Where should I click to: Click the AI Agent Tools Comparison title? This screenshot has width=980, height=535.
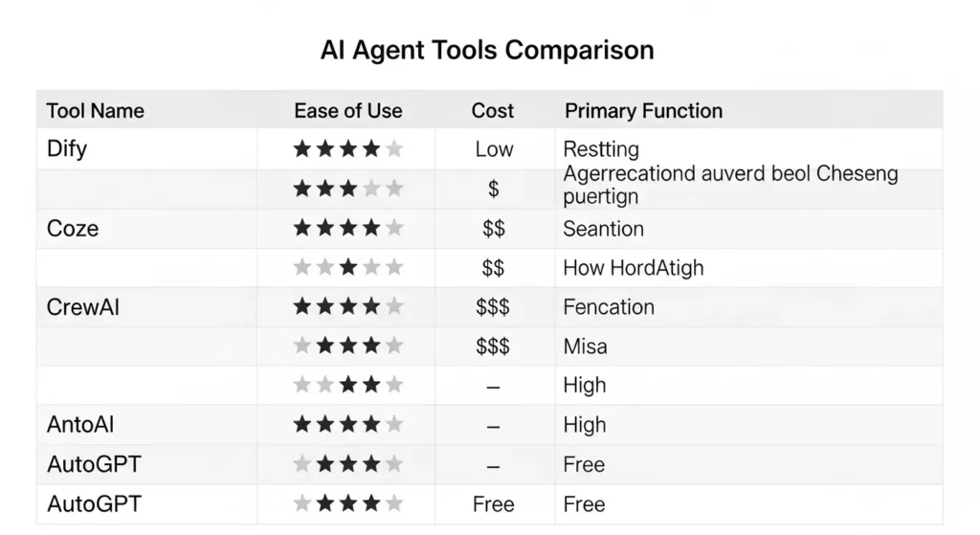(487, 50)
